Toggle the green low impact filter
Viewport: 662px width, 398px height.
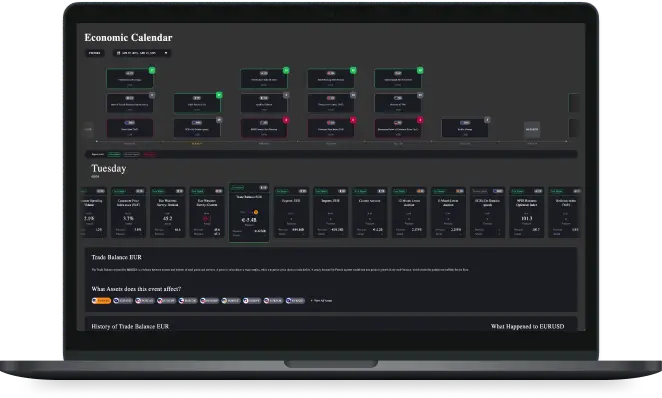coord(114,154)
